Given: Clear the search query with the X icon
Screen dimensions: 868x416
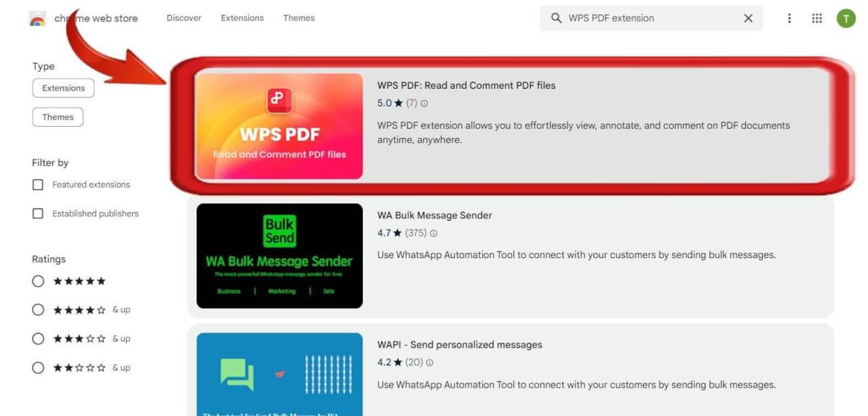Looking at the screenshot, I should (x=748, y=18).
